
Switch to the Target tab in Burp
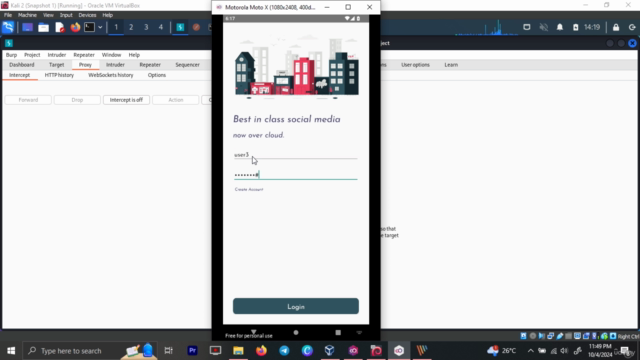point(56,65)
